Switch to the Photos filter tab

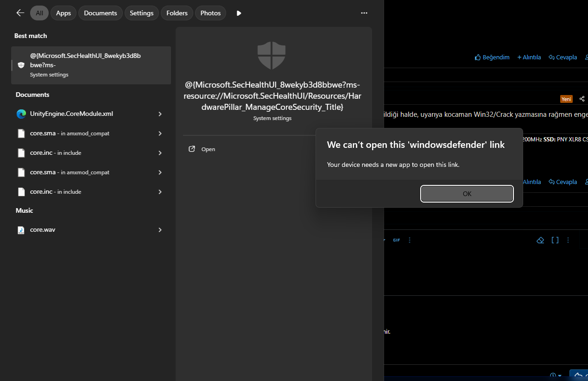pyautogui.click(x=210, y=13)
